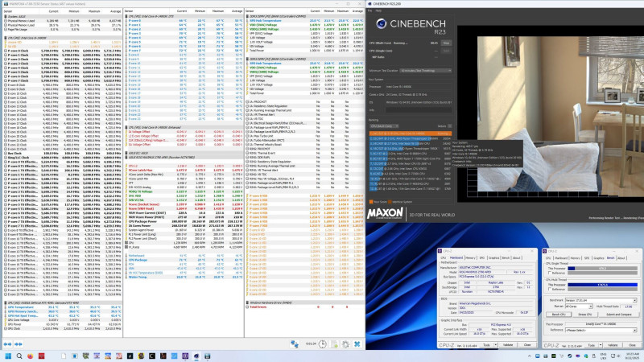
Task: Open Cinebench Help menu
Action: tap(378, 10)
